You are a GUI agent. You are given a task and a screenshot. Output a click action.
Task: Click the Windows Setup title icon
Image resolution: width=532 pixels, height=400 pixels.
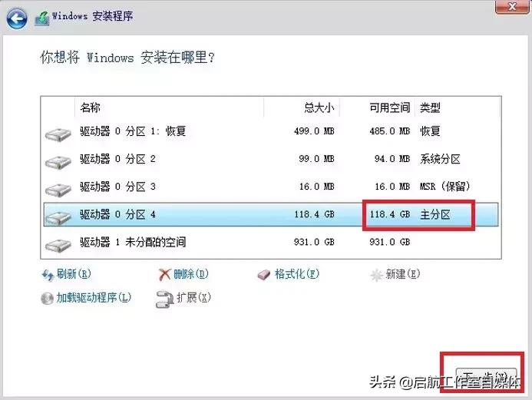pyautogui.click(x=41, y=18)
